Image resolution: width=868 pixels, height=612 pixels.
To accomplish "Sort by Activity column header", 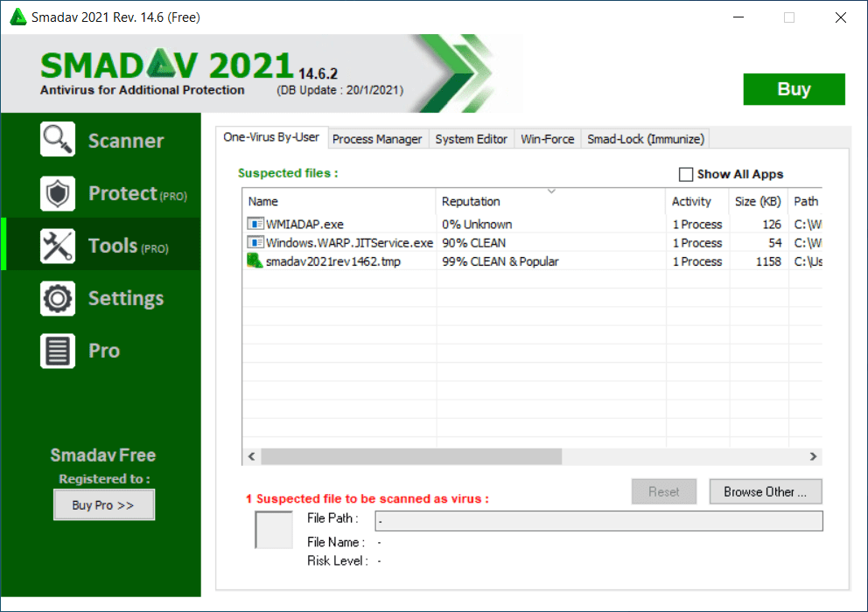I will (697, 201).
